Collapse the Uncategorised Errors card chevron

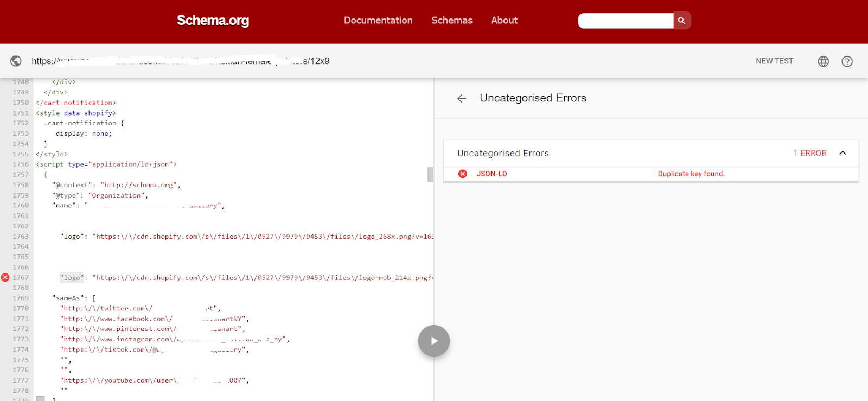tap(843, 153)
